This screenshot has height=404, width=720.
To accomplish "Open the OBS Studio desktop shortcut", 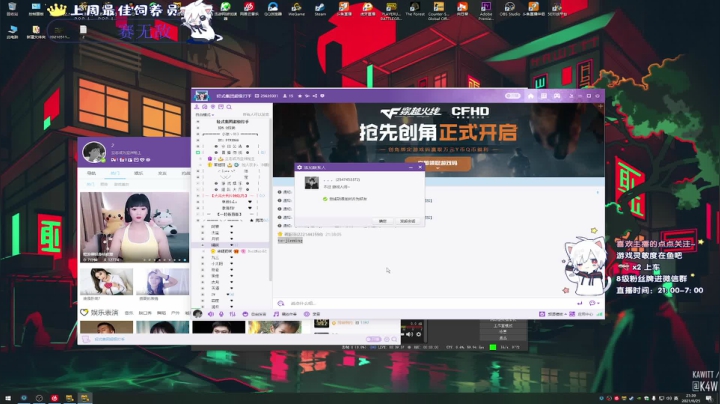I will point(510,8).
